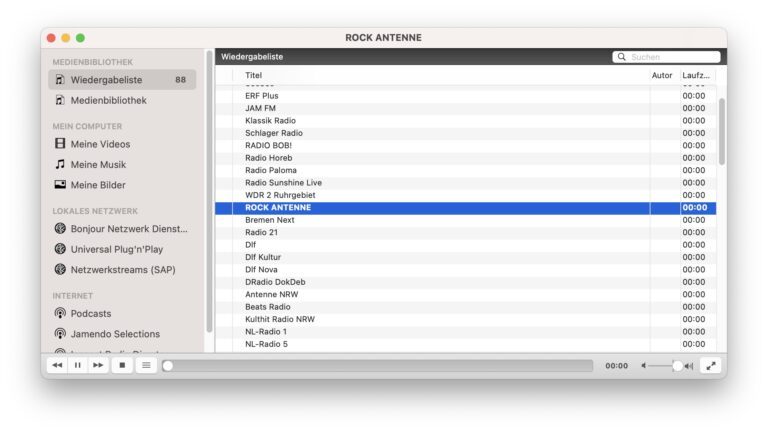Mute audio via small speaker icon

click(644, 365)
